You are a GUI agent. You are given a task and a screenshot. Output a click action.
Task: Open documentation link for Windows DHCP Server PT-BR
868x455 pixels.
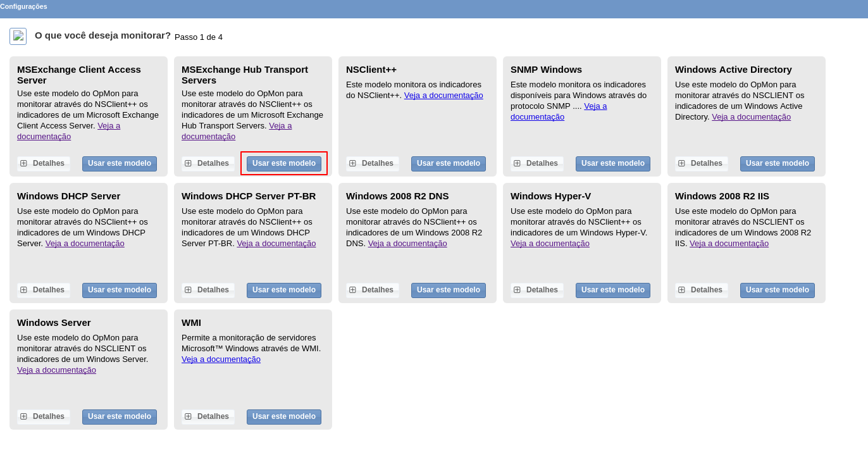click(x=276, y=244)
